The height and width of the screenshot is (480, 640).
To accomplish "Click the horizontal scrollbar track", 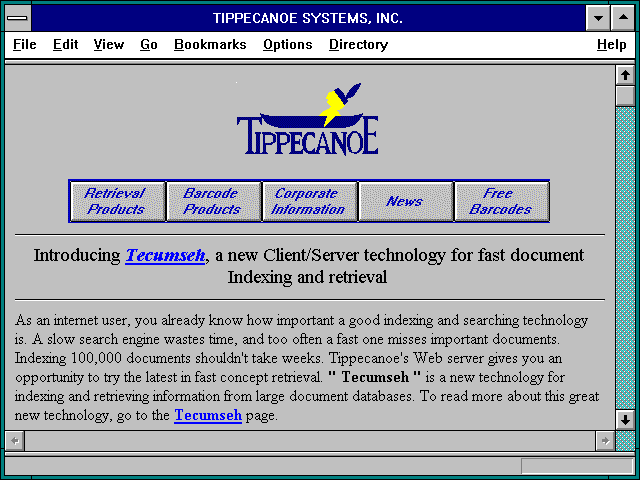I will 310,441.
